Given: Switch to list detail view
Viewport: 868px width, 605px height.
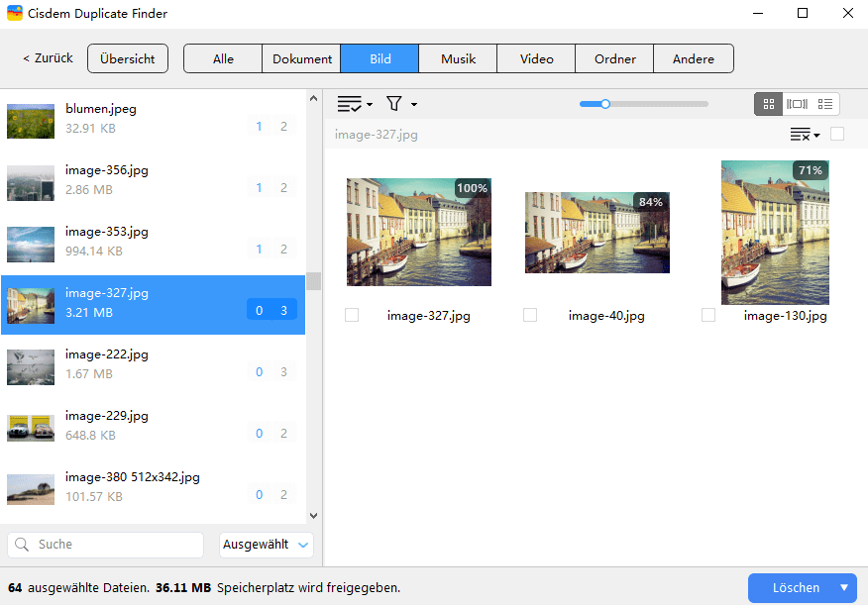Looking at the screenshot, I should pos(825,104).
